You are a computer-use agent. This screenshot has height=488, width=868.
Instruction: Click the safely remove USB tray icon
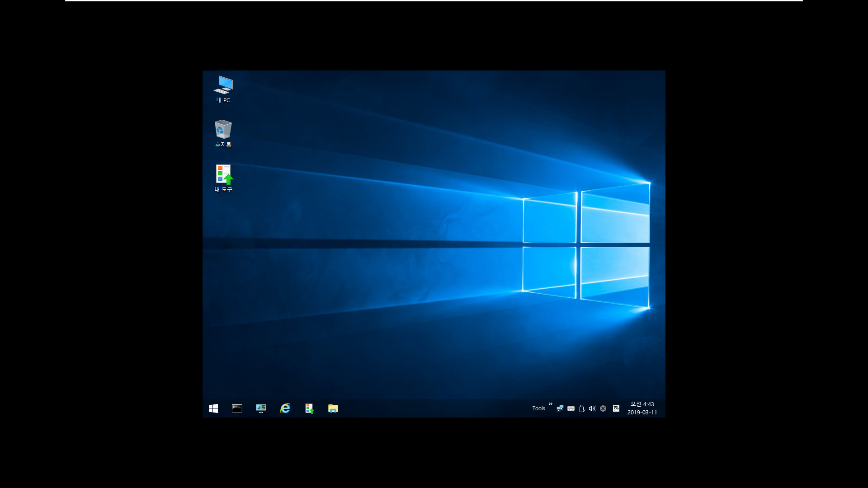[582, 408]
